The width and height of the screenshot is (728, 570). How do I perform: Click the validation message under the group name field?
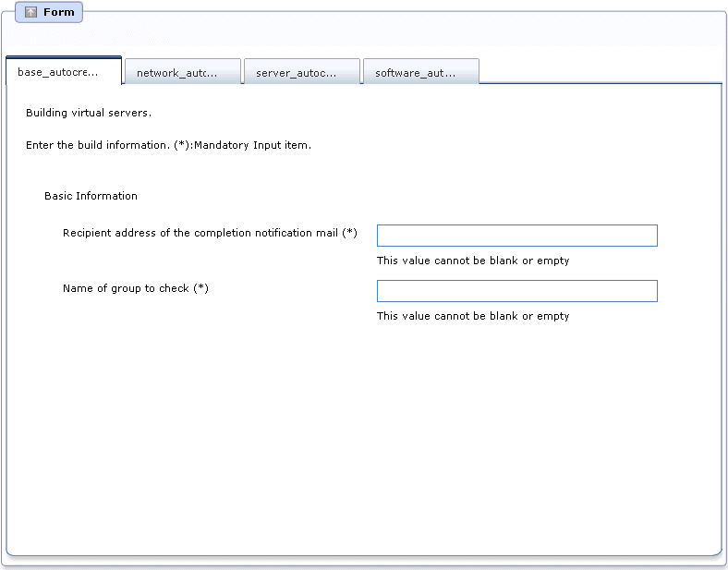tap(473, 316)
